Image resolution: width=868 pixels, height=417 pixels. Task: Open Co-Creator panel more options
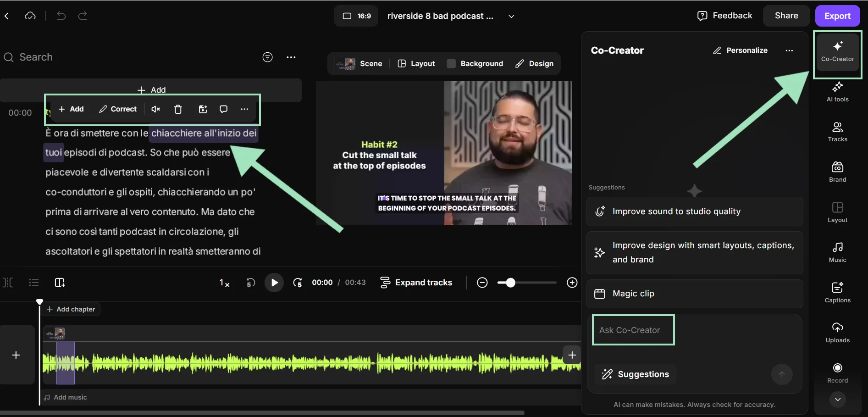click(x=789, y=50)
